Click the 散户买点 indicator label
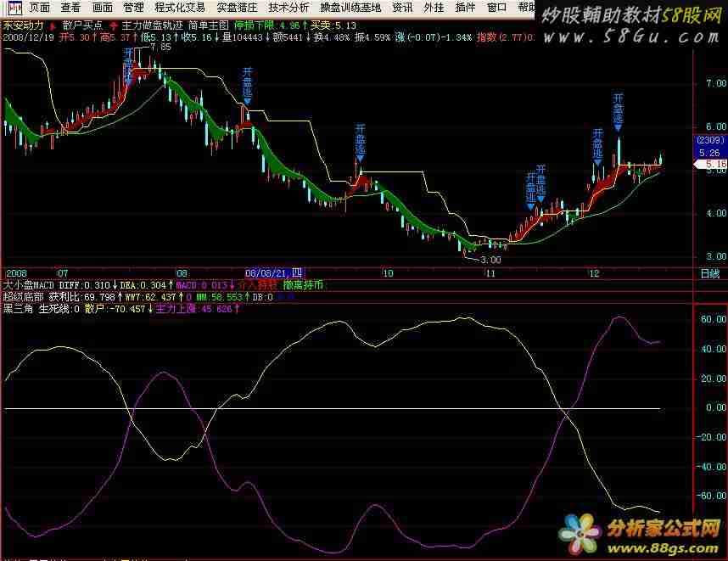The image size is (728, 561). (82, 25)
